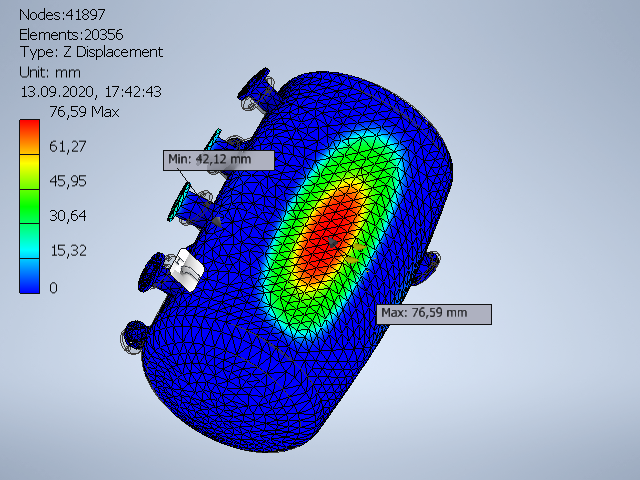Click 'Type: Z Displacement' label

(x=91, y=52)
